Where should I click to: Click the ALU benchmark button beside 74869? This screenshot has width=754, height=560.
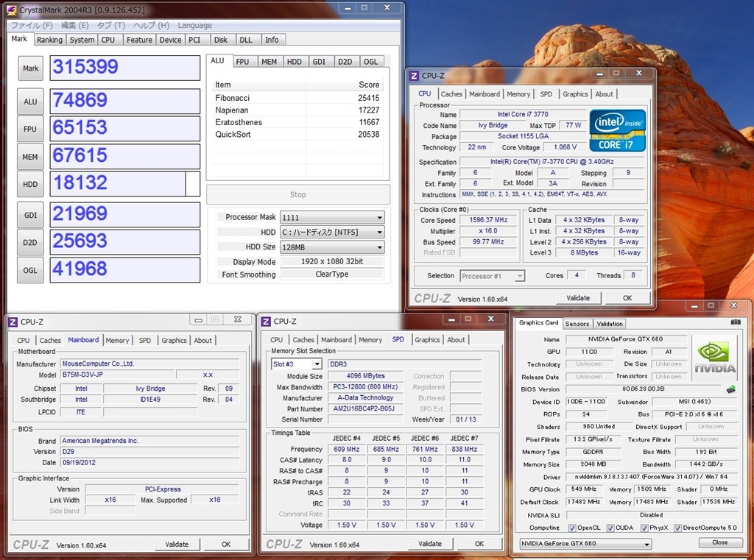pyautogui.click(x=30, y=102)
